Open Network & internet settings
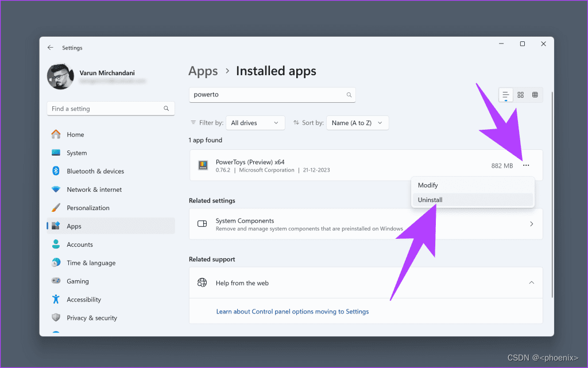The image size is (588, 368). tap(111, 189)
